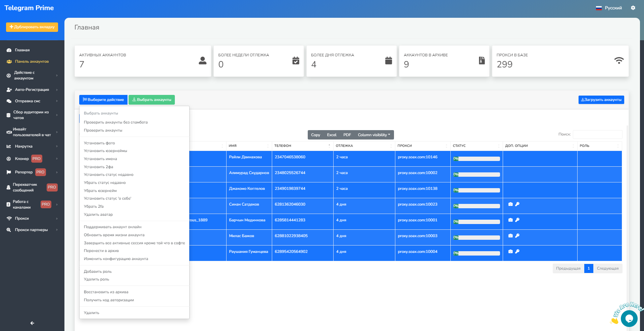The height and width of the screenshot is (331, 644).
Task: Open Column visibility dropdown
Action: [x=374, y=135]
